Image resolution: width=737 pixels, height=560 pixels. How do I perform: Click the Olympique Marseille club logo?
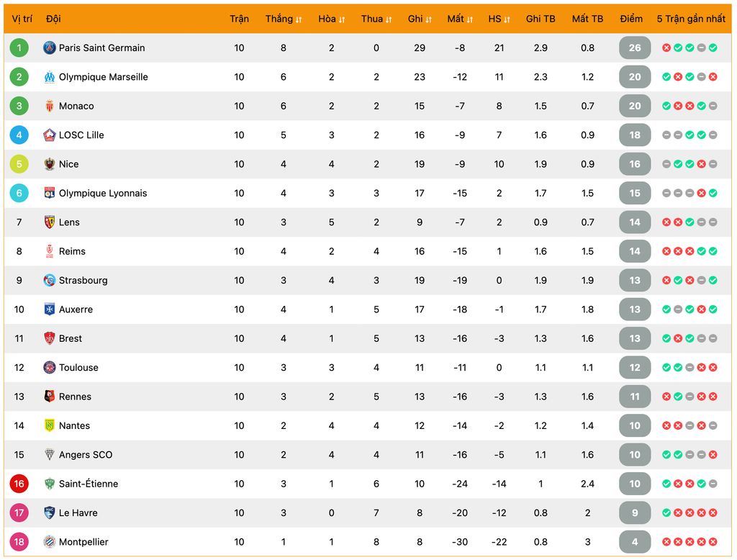pyautogui.click(x=50, y=76)
